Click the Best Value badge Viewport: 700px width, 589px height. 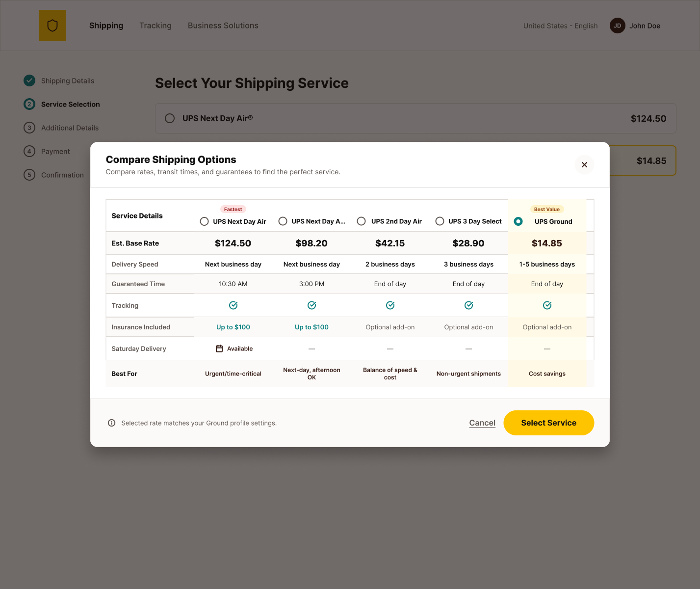point(547,209)
